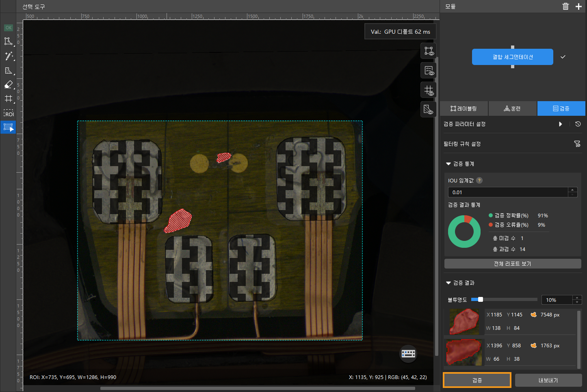Select the ROI tool
The image size is (587, 392).
point(8,113)
